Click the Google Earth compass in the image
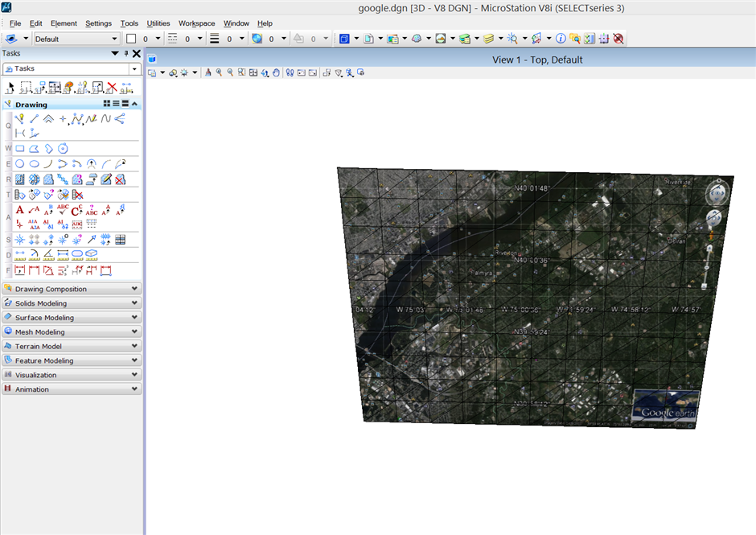This screenshot has width=756, height=535. point(717,193)
